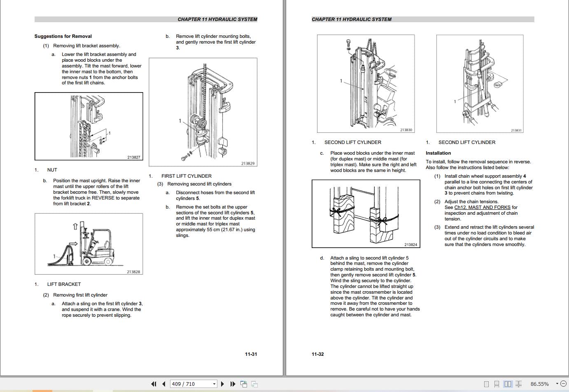Click the next view icon
569x392 pixels.
[x=254, y=384]
